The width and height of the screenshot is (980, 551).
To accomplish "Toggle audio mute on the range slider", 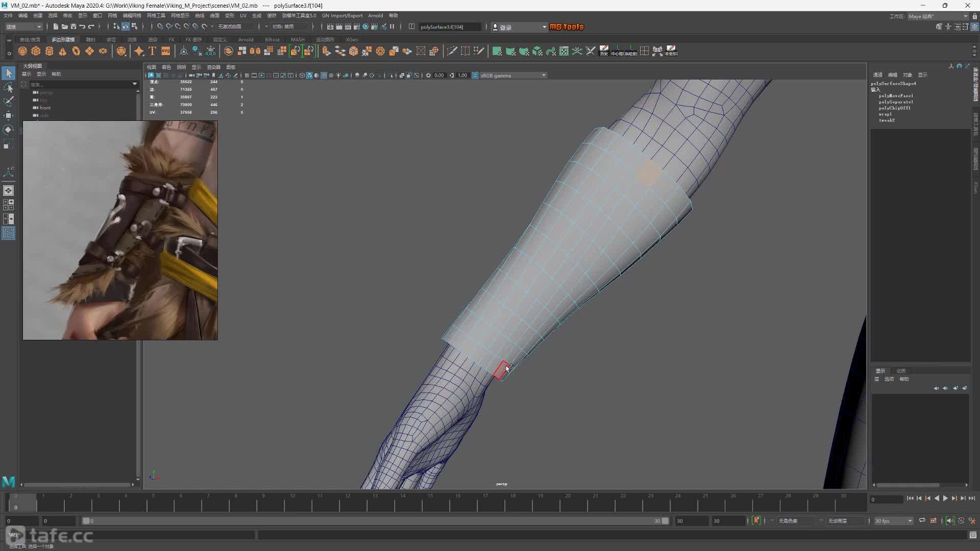I will 949,520.
